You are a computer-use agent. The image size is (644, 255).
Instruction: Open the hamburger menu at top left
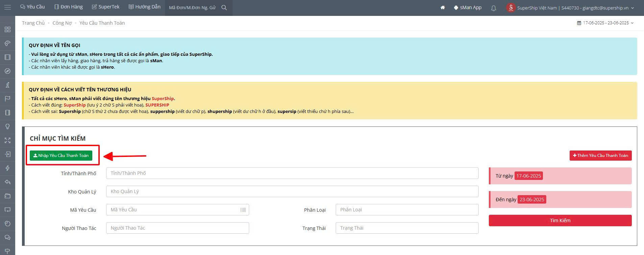tap(7, 7)
